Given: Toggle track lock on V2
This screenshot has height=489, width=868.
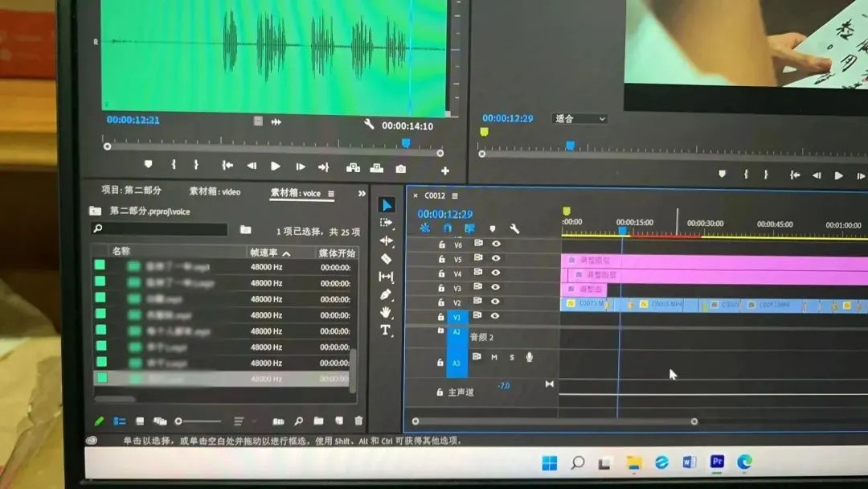Looking at the screenshot, I should pyautogui.click(x=440, y=303).
